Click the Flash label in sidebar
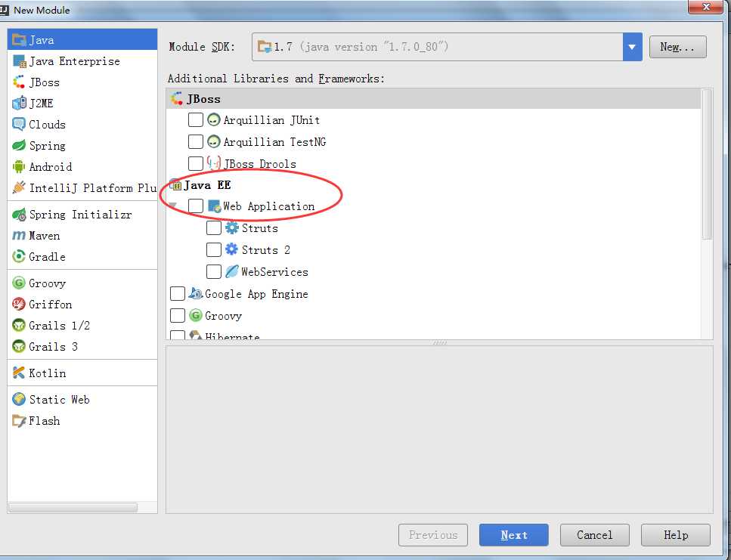 tap(45, 421)
